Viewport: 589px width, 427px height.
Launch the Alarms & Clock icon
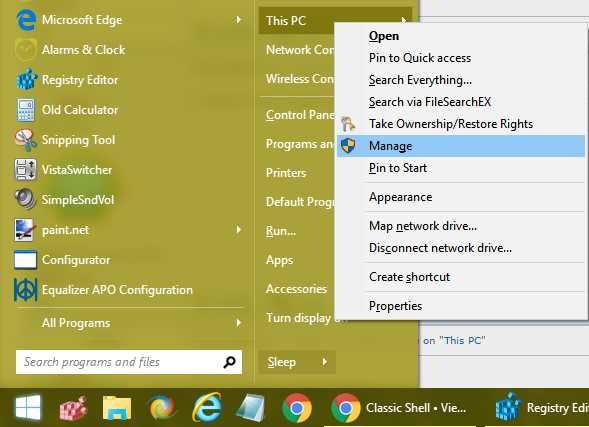click(26, 50)
